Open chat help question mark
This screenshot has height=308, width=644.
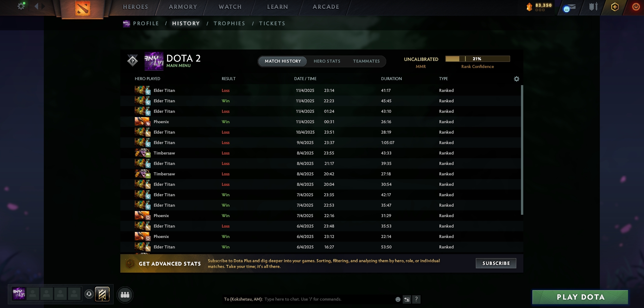point(417,299)
